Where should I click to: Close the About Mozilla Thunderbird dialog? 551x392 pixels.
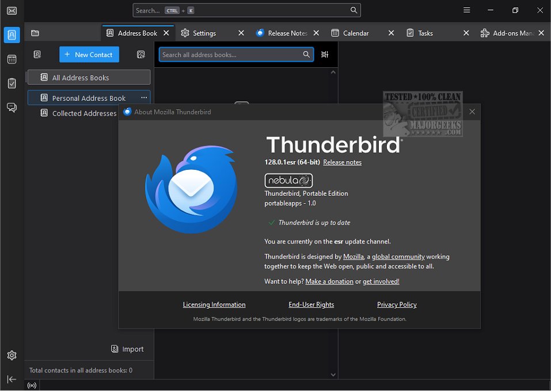(x=472, y=112)
